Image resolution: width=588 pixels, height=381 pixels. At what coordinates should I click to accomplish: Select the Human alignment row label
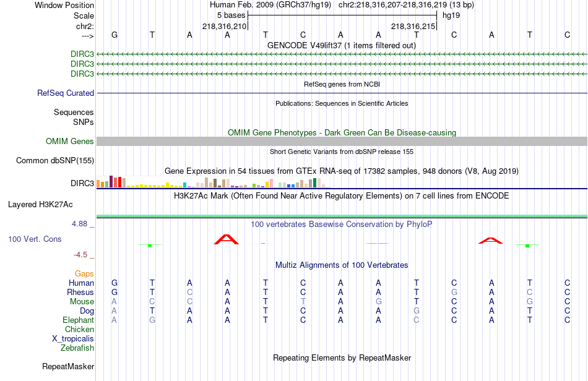point(81,283)
